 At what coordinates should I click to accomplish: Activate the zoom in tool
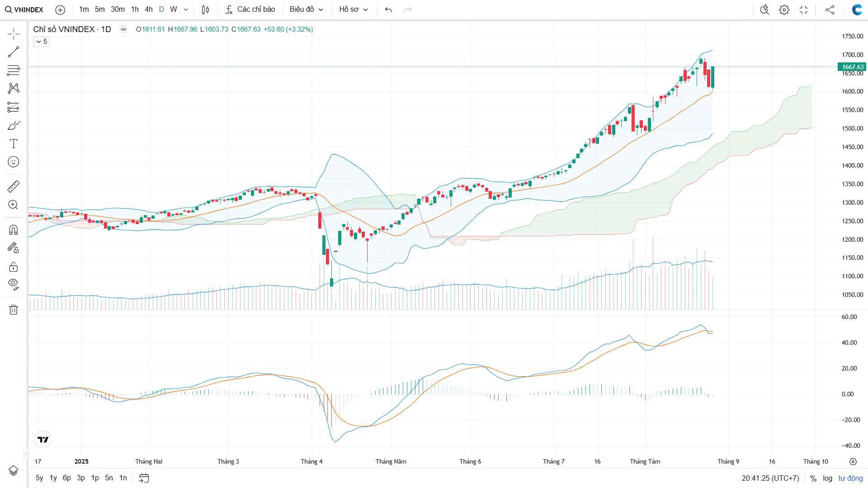14,205
